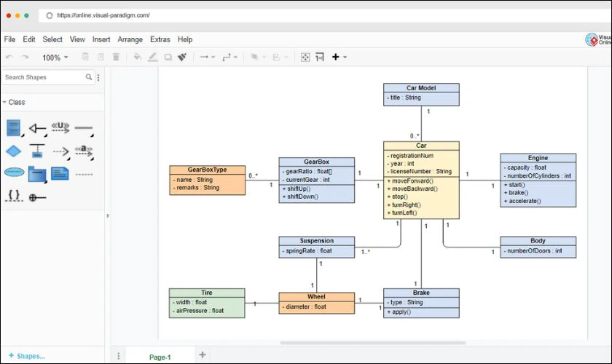612x364 pixels.
Task: Click '+ apply()' in the Brake class
Action: click(399, 312)
